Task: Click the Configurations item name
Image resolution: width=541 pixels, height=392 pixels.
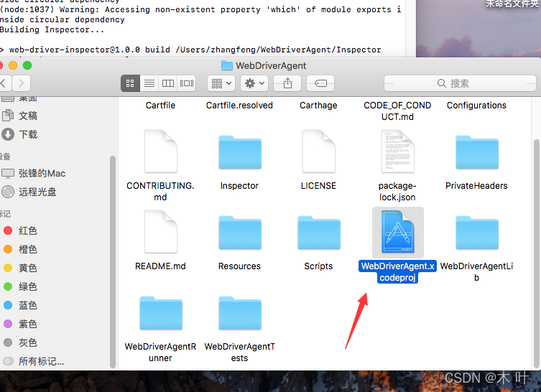Action: tap(476, 105)
